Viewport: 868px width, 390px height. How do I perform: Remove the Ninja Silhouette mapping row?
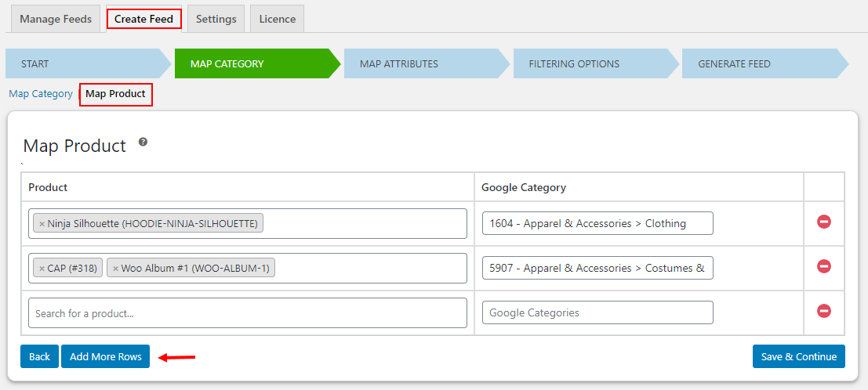pyautogui.click(x=824, y=222)
